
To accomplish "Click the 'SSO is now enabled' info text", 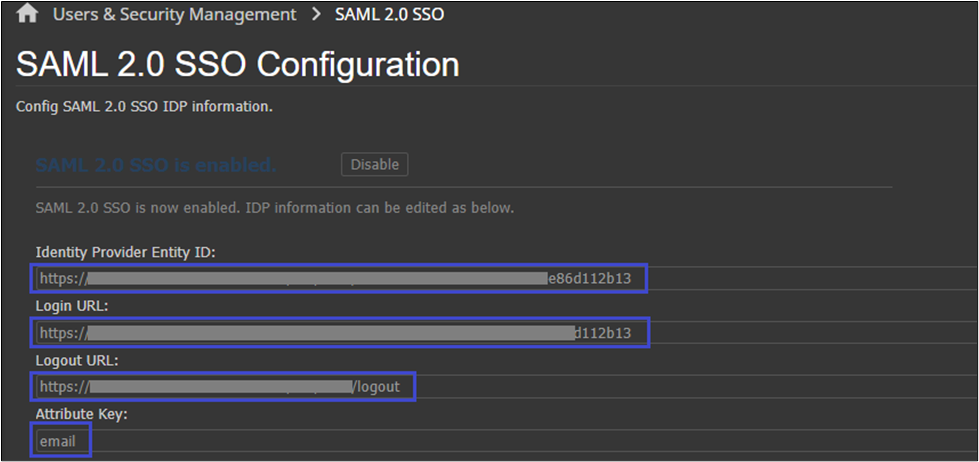I will click(x=274, y=208).
